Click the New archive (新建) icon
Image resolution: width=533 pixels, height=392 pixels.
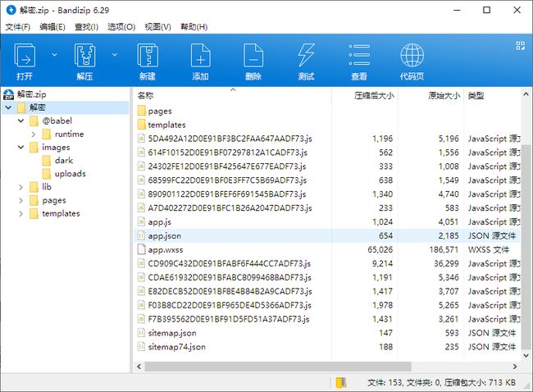point(148,62)
